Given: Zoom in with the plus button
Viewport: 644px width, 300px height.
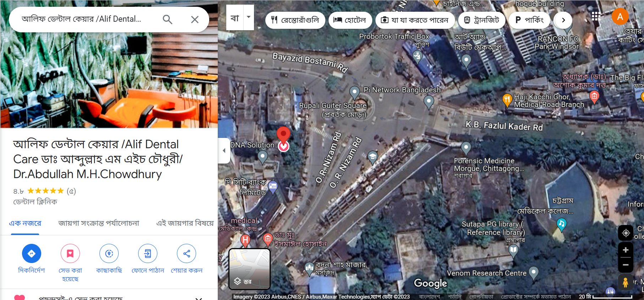Looking at the screenshot, I should (626, 250).
